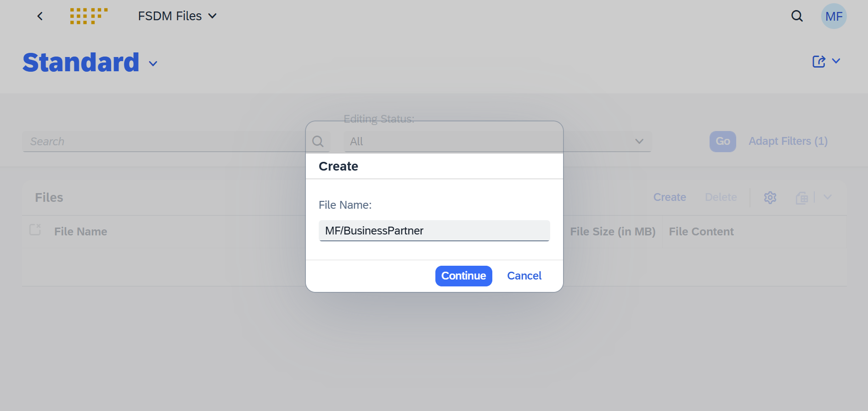
Task: Click the File Name input field
Action: click(434, 231)
